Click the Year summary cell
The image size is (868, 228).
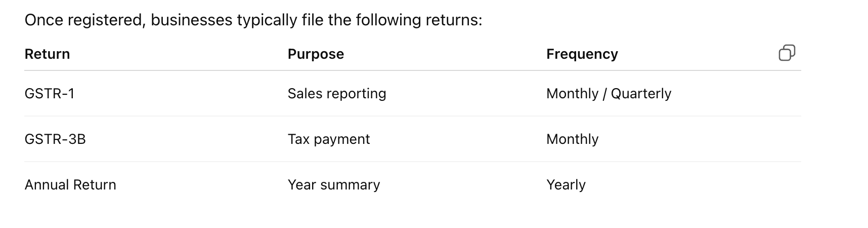tap(333, 185)
